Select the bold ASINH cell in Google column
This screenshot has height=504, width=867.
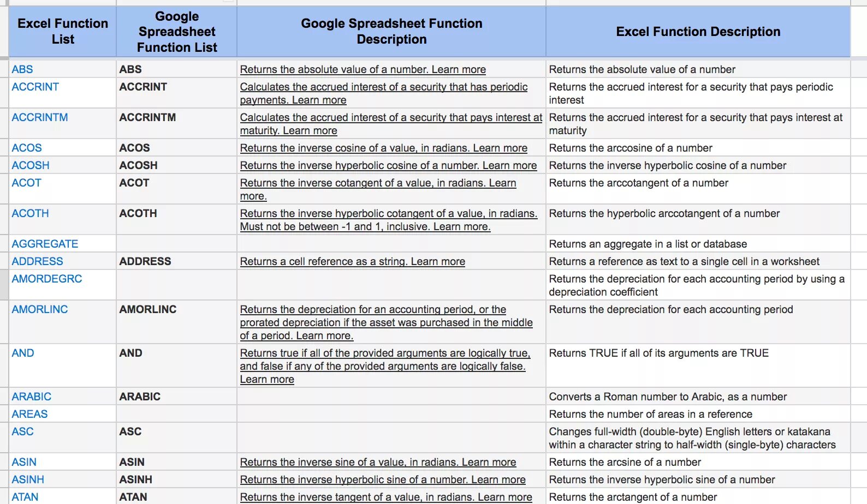[177, 479]
